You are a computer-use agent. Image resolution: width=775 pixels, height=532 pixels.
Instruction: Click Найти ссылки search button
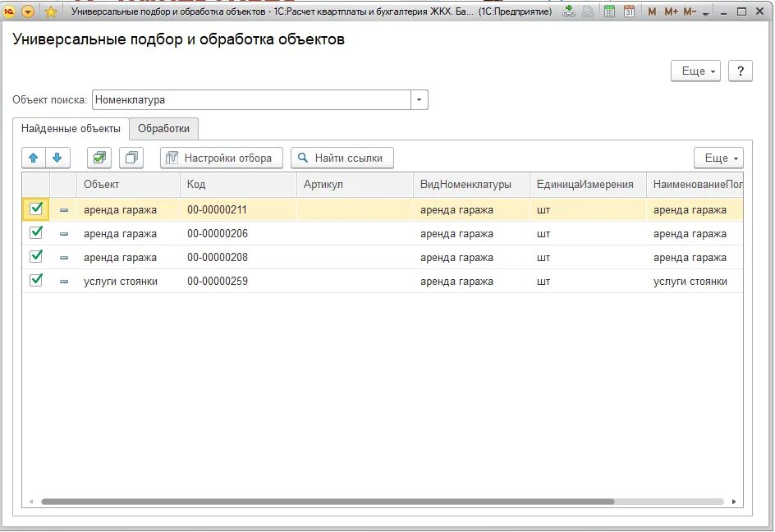tap(342, 158)
